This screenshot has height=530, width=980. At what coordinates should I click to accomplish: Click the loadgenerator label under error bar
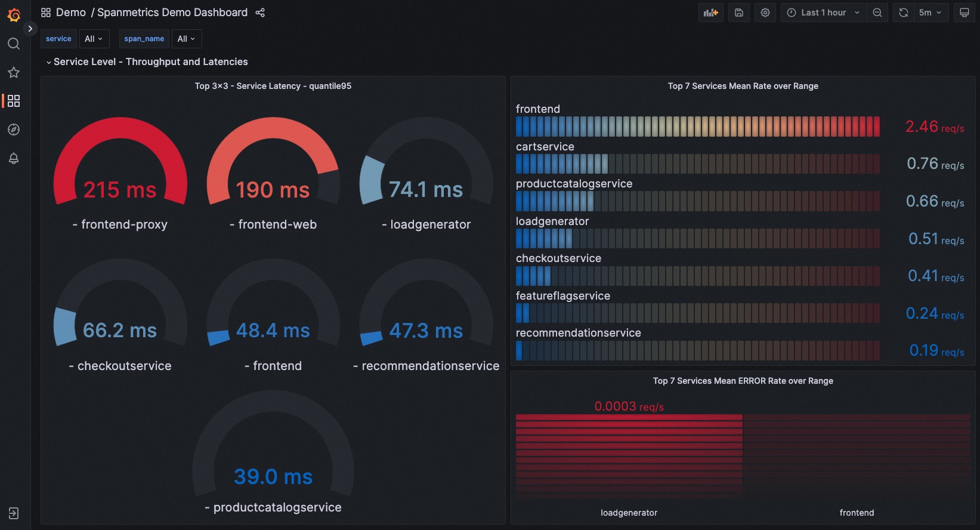(629, 513)
